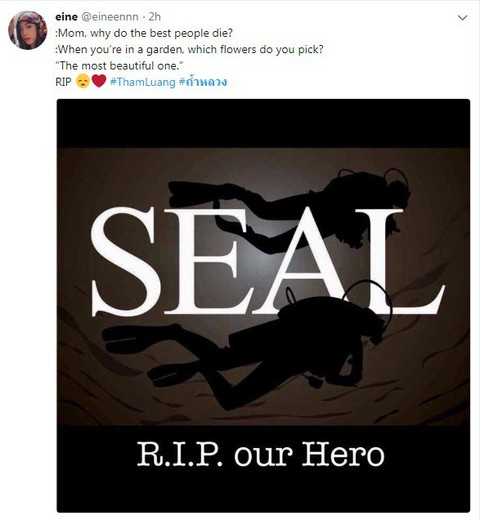The height and width of the screenshot is (520, 480).
Task: Click the sad face emoji
Action: click(x=83, y=81)
